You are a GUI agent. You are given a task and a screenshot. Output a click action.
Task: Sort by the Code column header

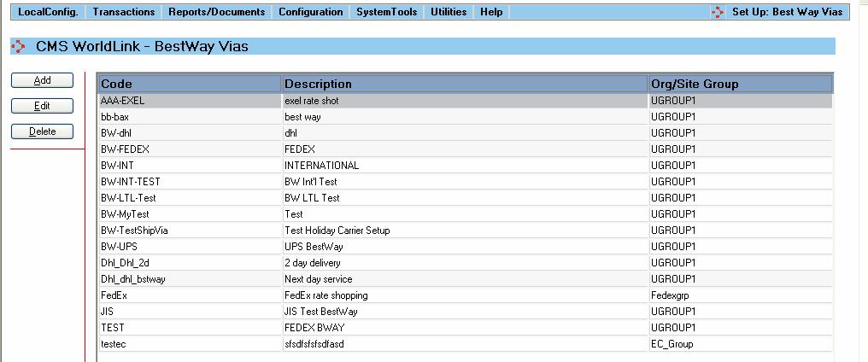tap(190, 84)
